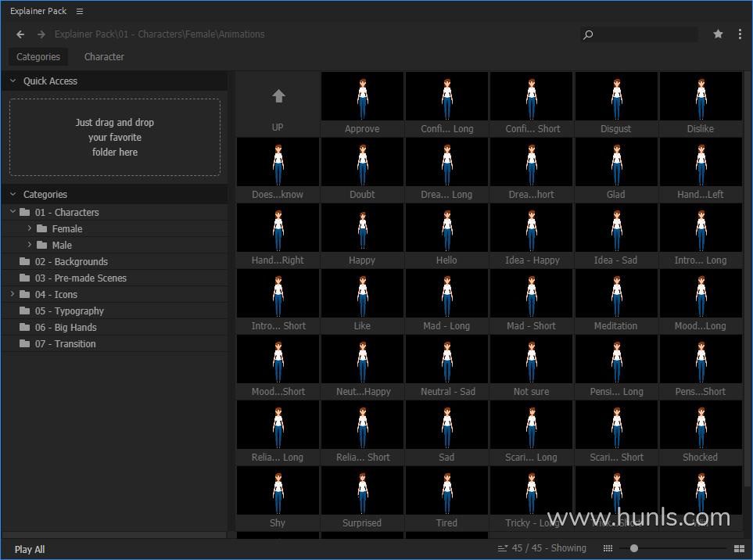Select the Female folder label

[x=67, y=228]
